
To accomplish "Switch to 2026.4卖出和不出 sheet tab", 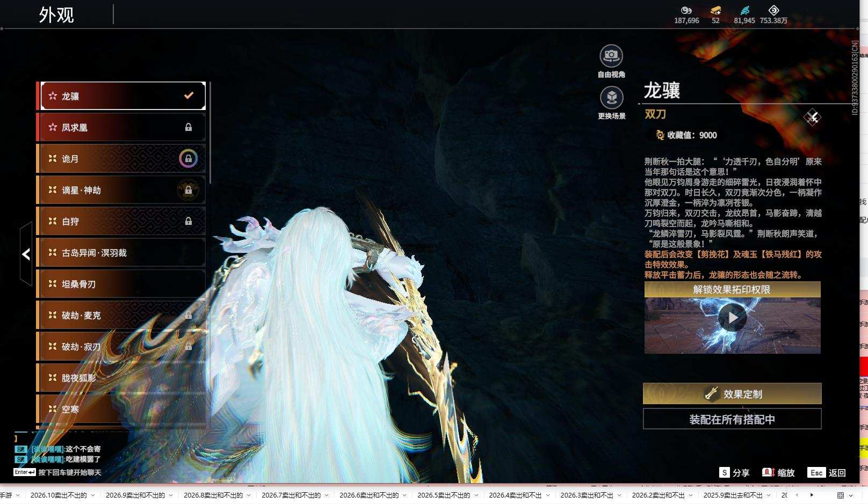I will [515, 495].
